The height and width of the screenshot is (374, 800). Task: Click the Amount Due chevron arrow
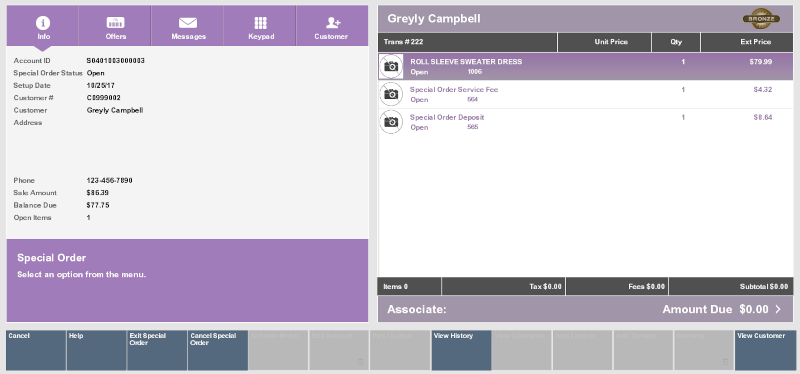click(x=778, y=309)
